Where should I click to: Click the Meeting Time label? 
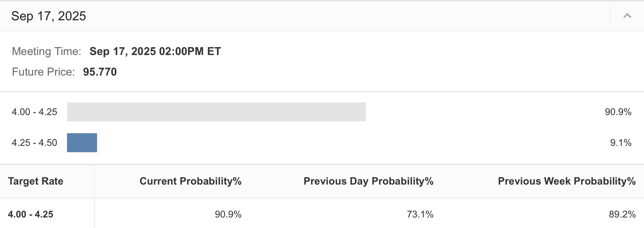(x=47, y=51)
